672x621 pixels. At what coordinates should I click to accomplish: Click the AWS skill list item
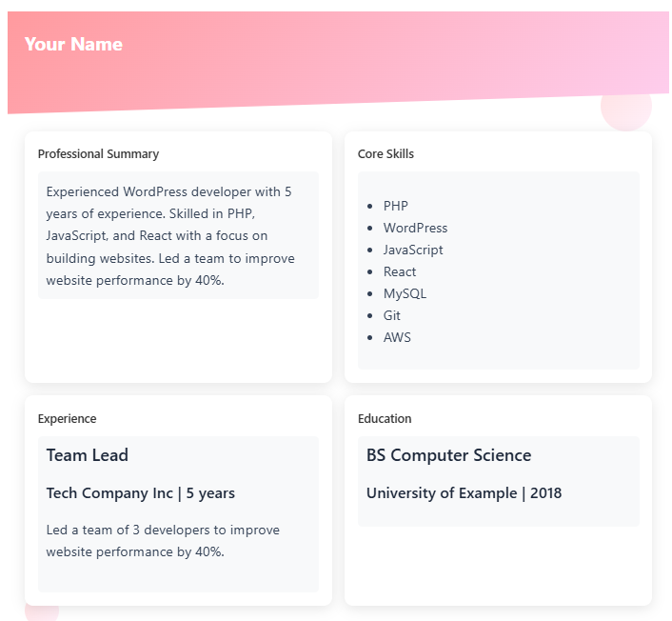[x=397, y=337]
